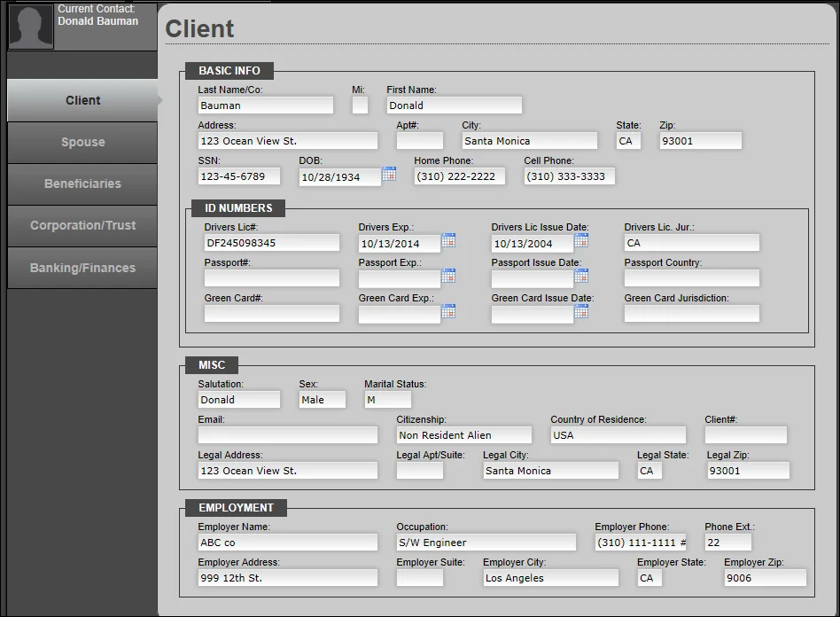Open the calendar picker for DOB field
This screenshot has height=617, width=840.
point(389,176)
